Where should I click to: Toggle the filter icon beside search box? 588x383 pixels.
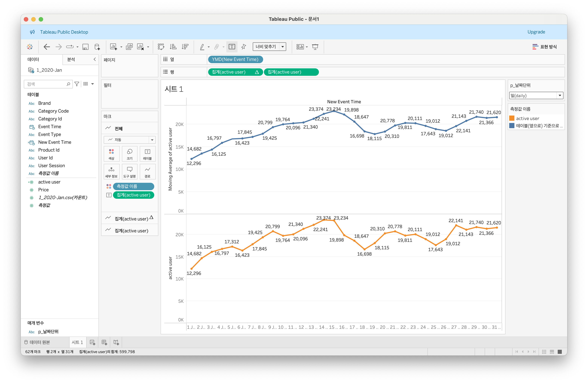(x=77, y=84)
